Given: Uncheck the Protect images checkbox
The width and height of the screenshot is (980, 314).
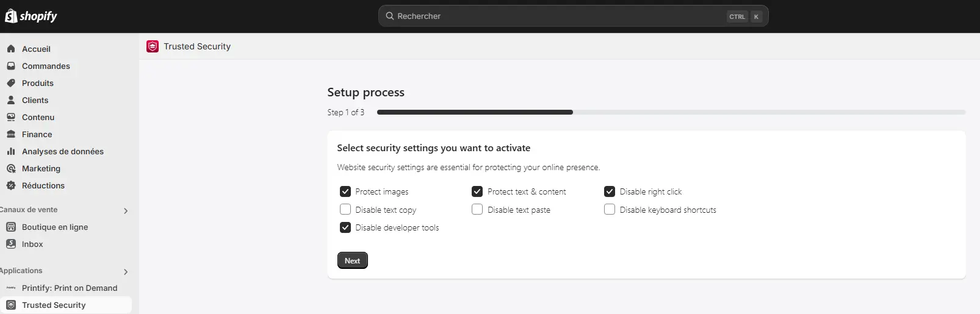Looking at the screenshot, I should [x=345, y=191].
